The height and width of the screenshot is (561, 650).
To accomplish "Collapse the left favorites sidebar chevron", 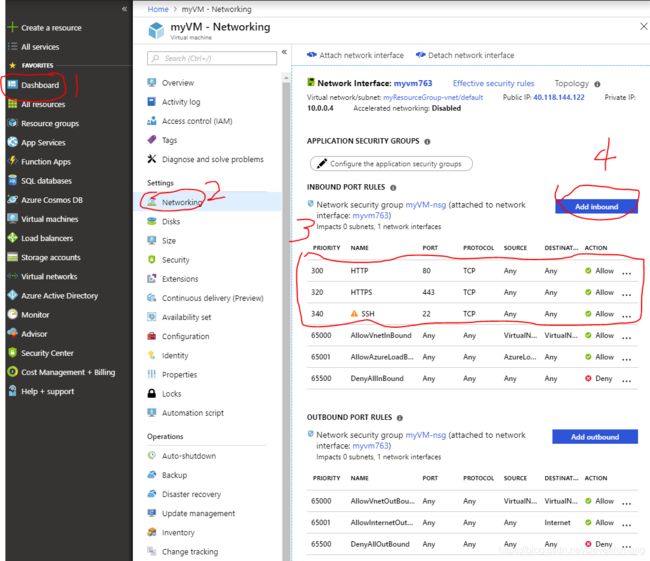I will tap(124, 8).
